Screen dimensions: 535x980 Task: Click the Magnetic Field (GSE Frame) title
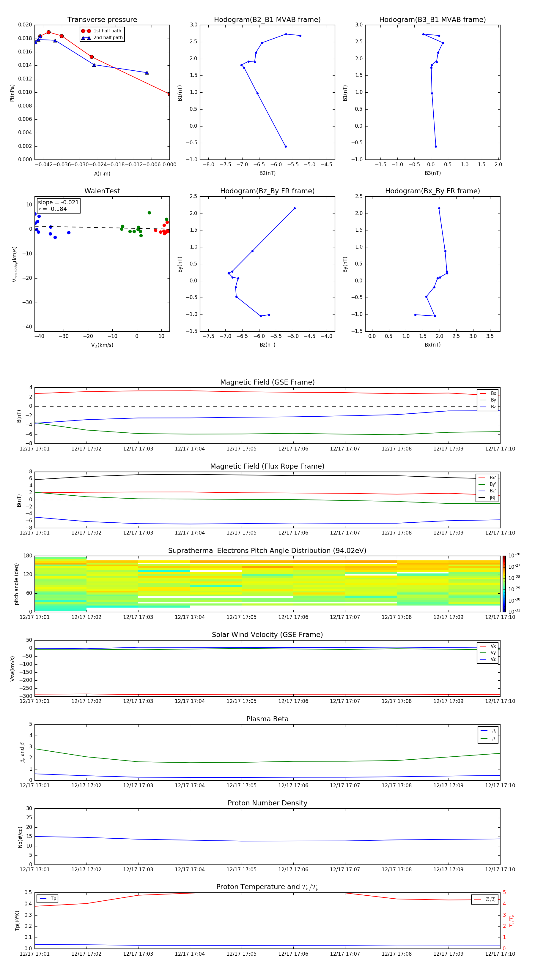click(x=267, y=382)
